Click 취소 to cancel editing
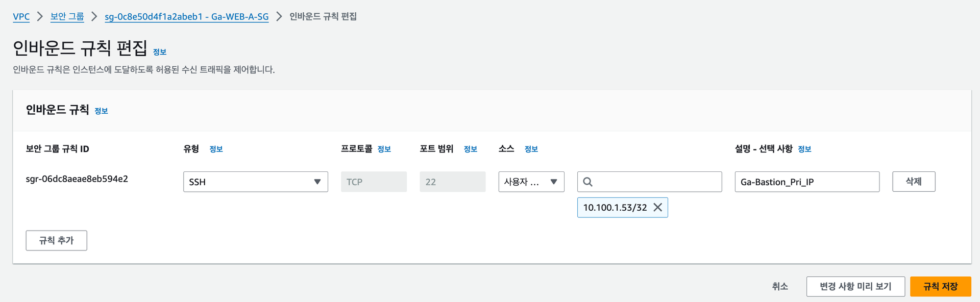The width and height of the screenshot is (980, 302). point(779,287)
